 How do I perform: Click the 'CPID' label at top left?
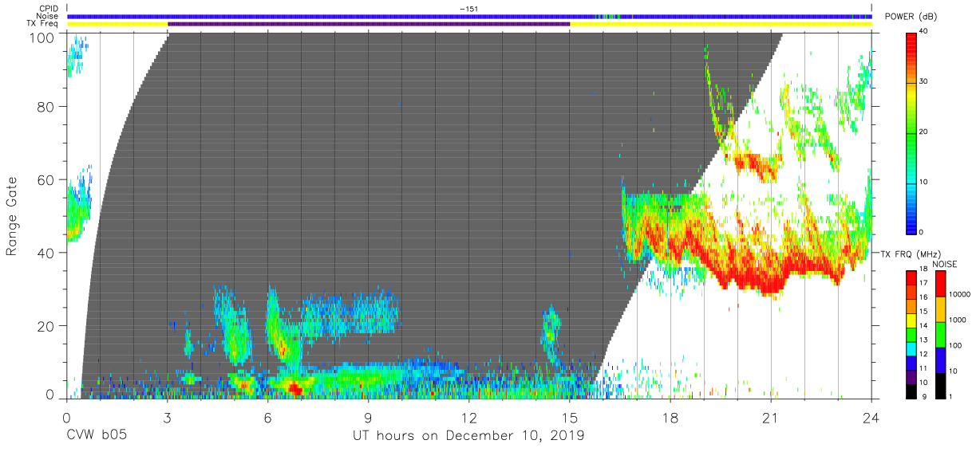point(49,8)
